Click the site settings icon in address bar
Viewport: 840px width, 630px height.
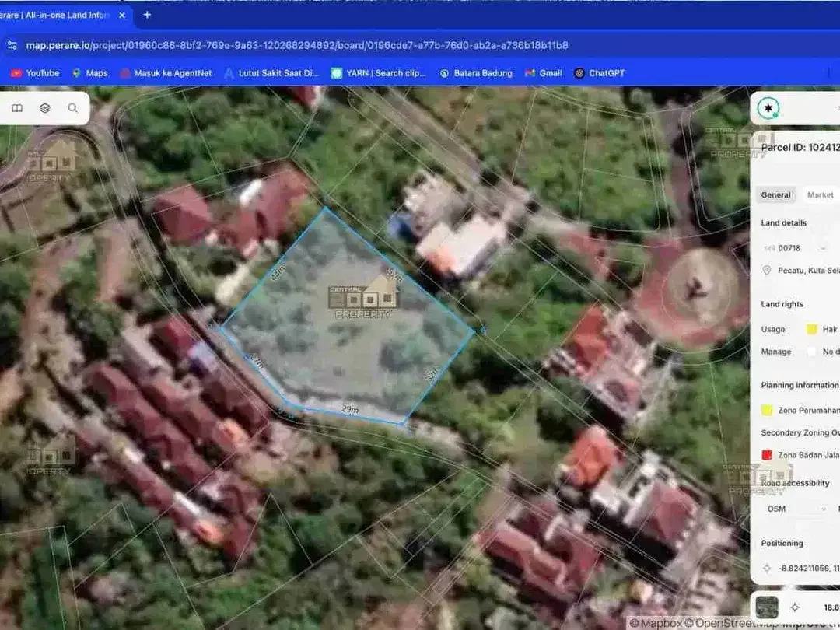(x=12, y=46)
